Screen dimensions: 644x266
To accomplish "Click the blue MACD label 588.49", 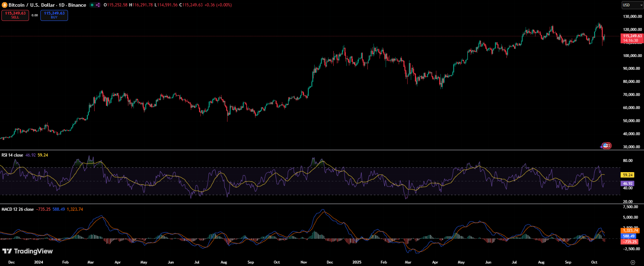I will click(x=629, y=236).
